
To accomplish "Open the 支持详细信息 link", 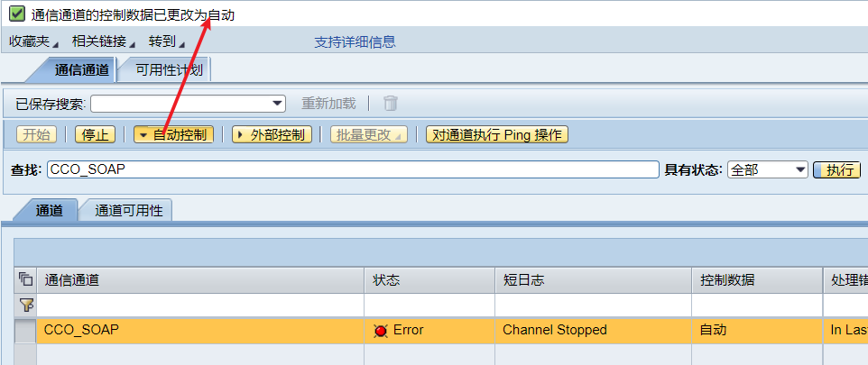I will (355, 41).
